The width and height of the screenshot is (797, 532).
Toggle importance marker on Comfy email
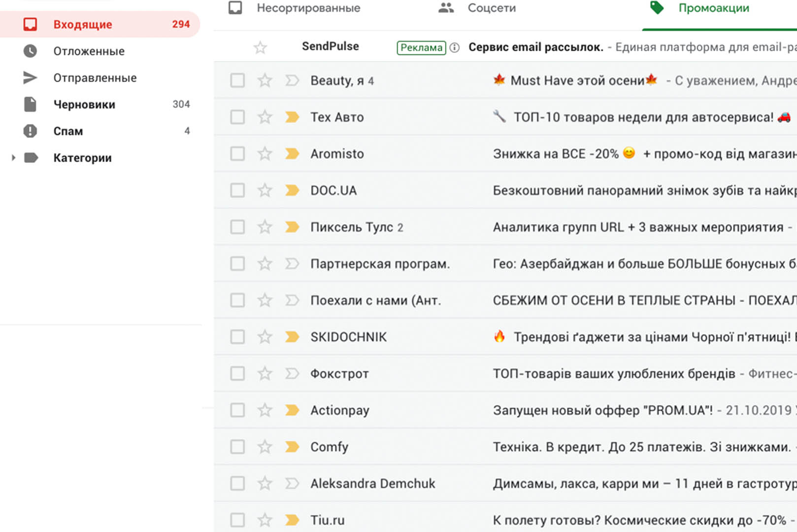point(292,446)
